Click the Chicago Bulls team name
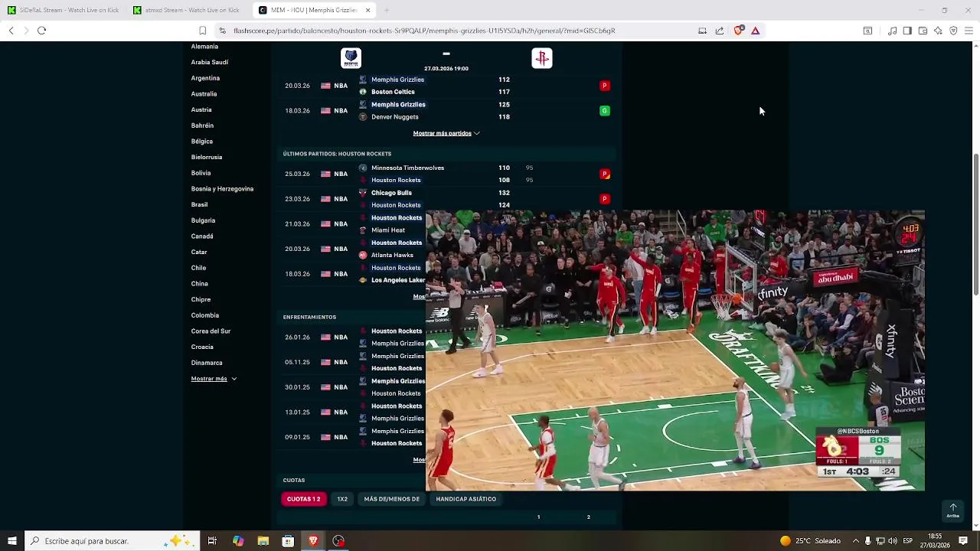 391,193
